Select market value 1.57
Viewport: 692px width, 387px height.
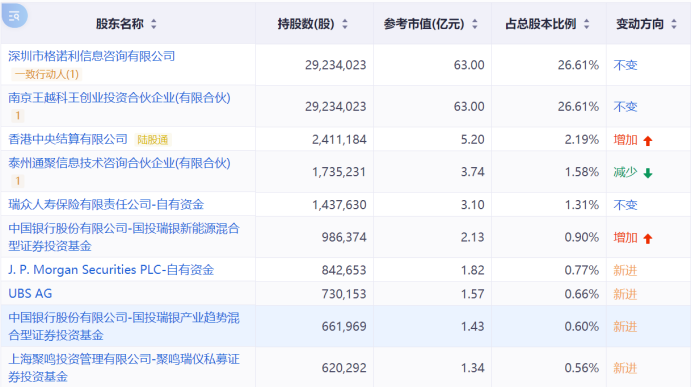coord(473,294)
